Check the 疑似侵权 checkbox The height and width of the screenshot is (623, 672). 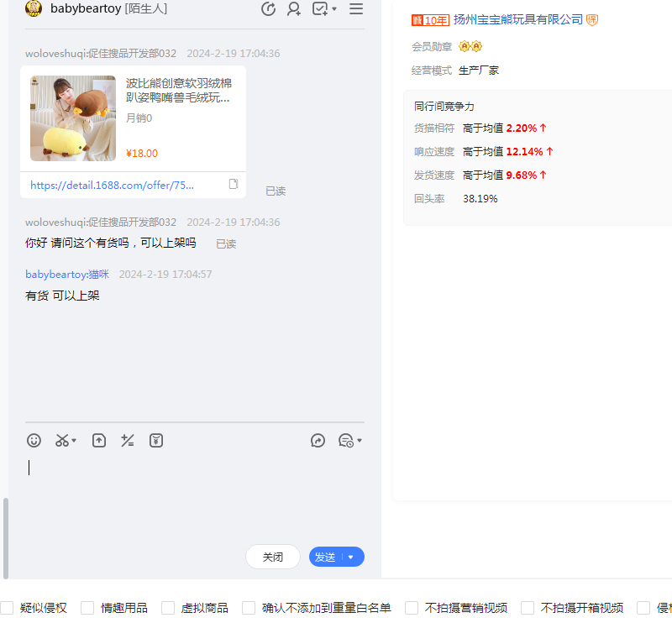pyautogui.click(x=7, y=608)
